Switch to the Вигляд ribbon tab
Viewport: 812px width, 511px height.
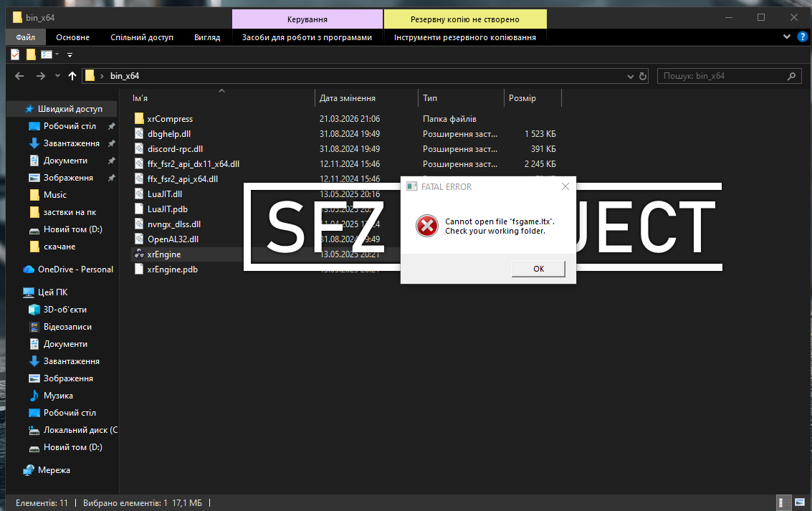point(207,37)
